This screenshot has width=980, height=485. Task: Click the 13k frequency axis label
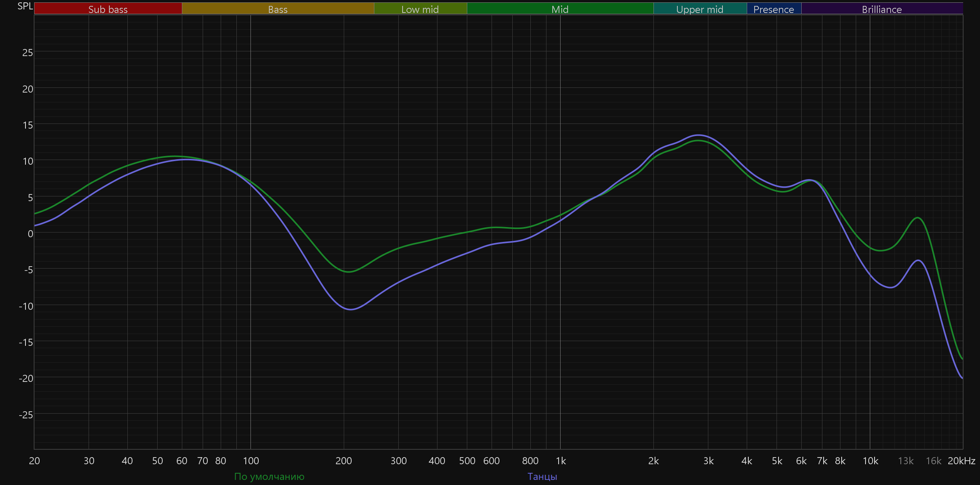(x=906, y=461)
